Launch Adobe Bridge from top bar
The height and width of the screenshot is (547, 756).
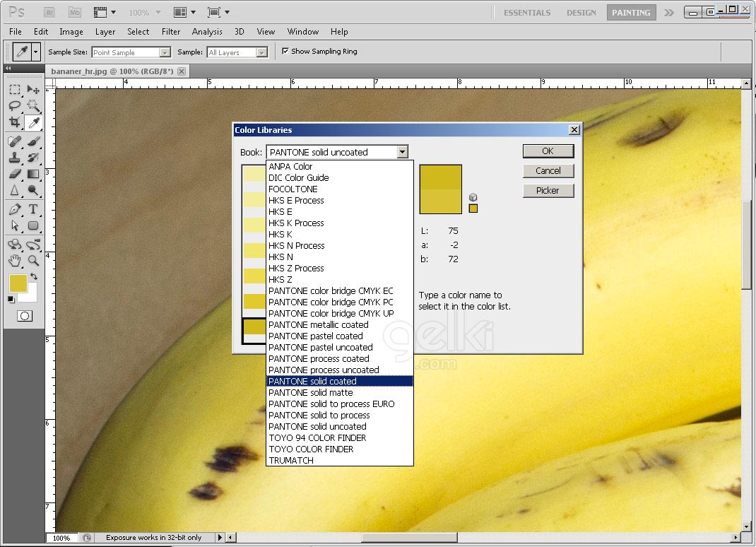tap(49, 13)
